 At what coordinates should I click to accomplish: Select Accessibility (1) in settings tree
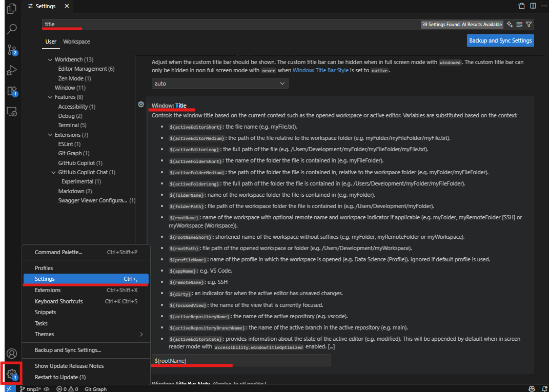tap(77, 107)
